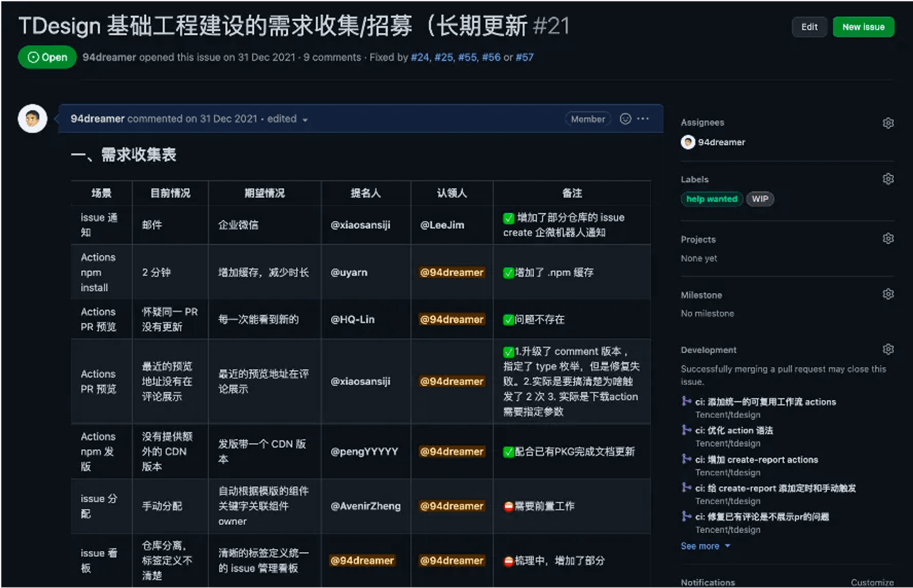Click merge icon beside 添加统一的可复用工作流 PR
Screen dimensions: 913x588
click(x=686, y=401)
